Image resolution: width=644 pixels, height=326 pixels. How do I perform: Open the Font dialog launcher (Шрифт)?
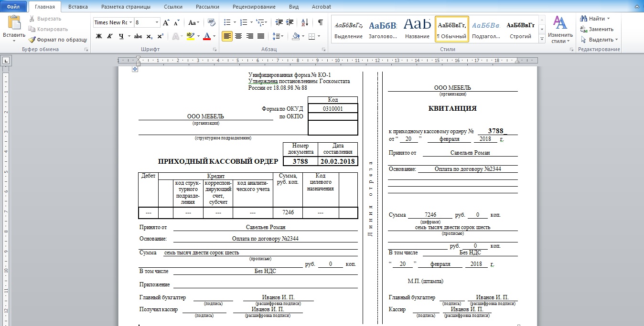pyautogui.click(x=215, y=50)
